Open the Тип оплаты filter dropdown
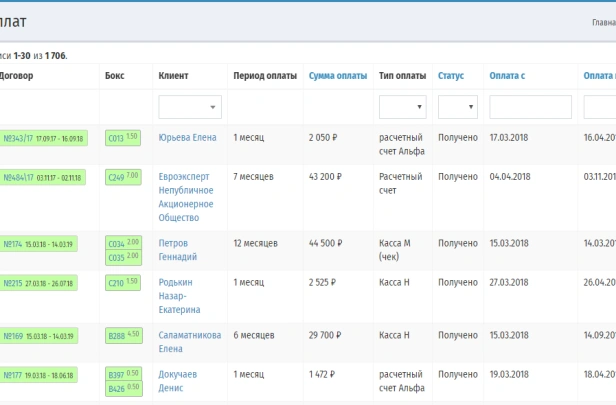Screen dimensions: 616x405 pyautogui.click(x=403, y=107)
